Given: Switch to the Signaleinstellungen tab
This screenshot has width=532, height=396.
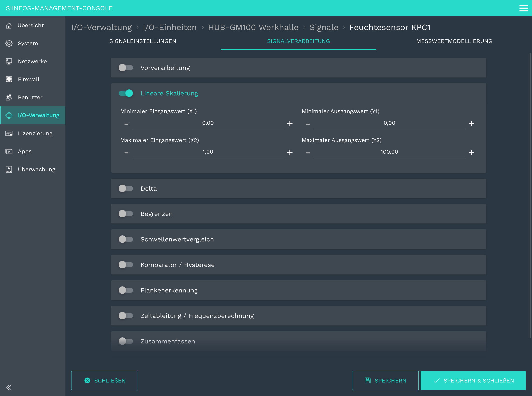Looking at the screenshot, I should point(143,41).
